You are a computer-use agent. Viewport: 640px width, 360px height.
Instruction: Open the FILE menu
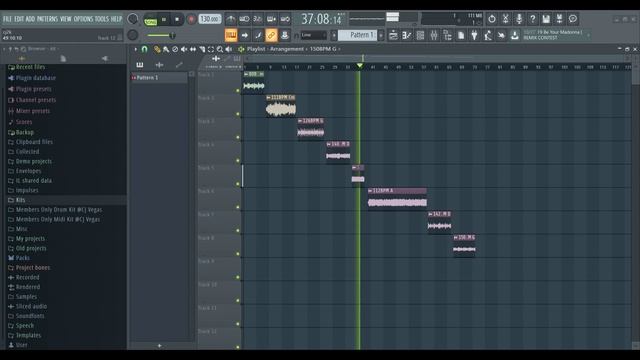point(7,19)
